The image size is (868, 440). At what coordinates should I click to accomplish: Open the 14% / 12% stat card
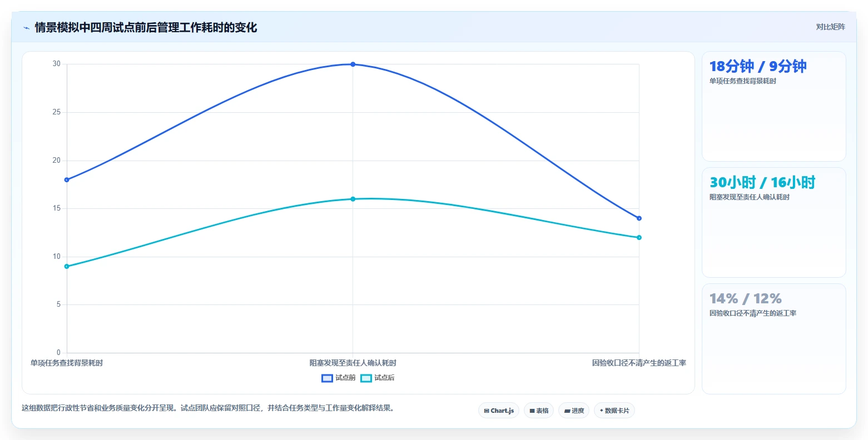pos(773,339)
